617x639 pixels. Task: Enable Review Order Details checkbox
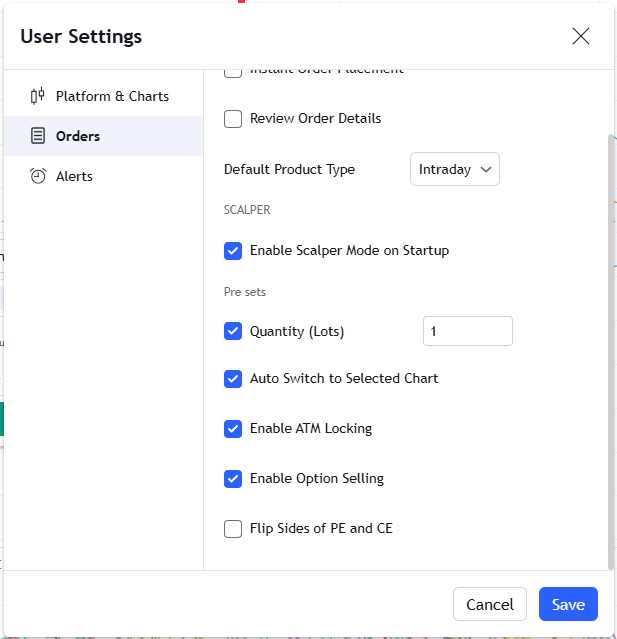[233, 119]
